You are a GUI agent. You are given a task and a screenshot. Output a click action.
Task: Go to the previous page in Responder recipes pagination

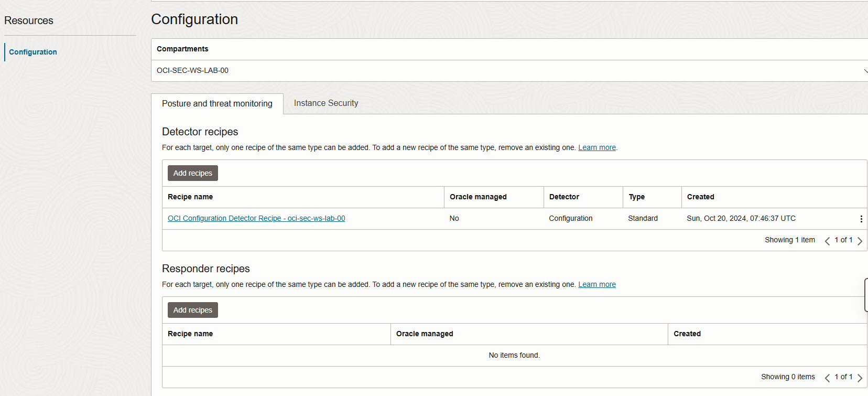click(x=827, y=378)
